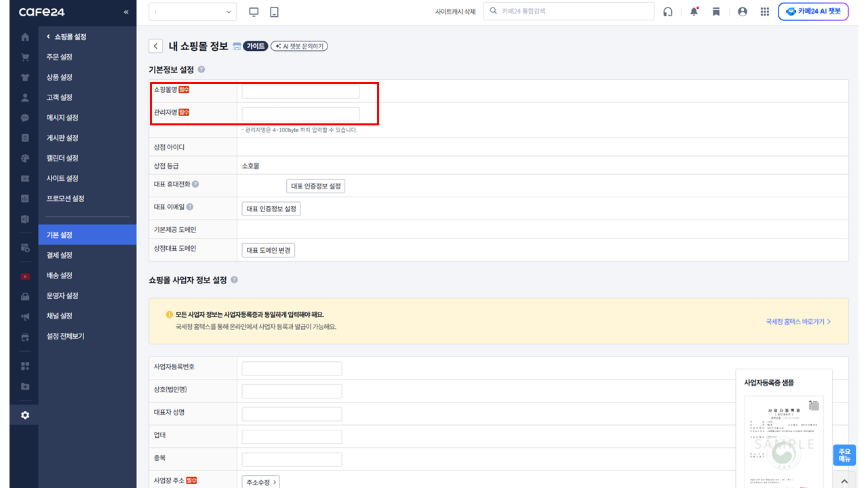Switch to mobile preview icon
The height and width of the screenshot is (488, 868).
point(275,12)
